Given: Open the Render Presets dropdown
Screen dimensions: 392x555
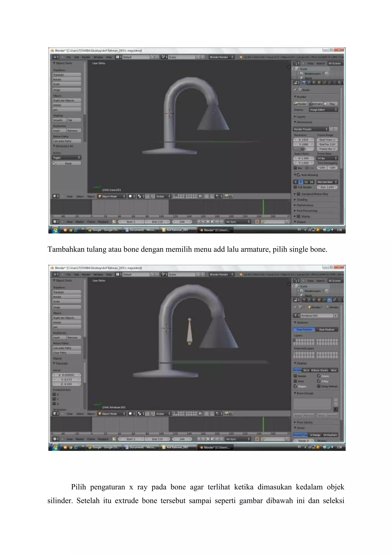Looking at the screenshot, I should pos(311,129).
